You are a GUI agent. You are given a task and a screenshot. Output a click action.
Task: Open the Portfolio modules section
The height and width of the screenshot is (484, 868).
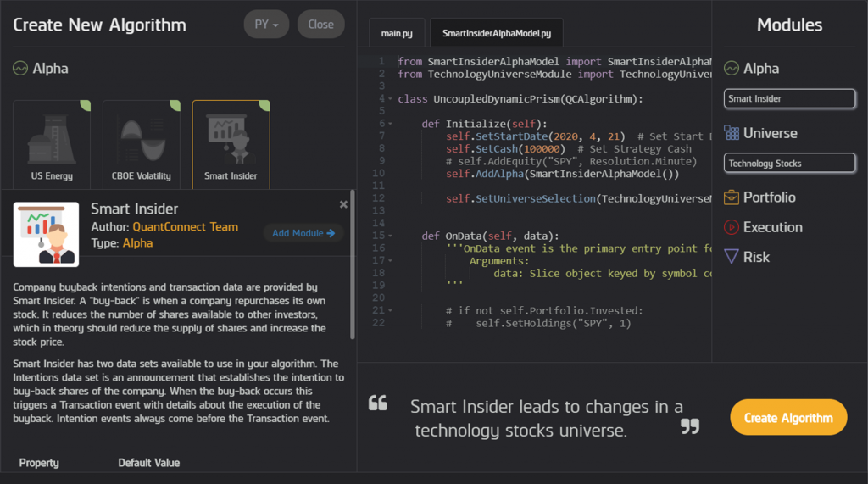pos(769,197)
